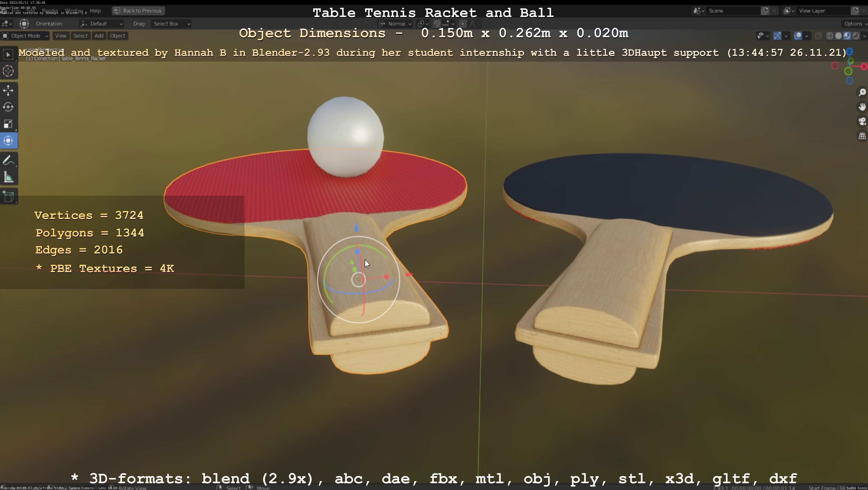Click the pan view hand button
868x490 pixels.
click(862, 107)
